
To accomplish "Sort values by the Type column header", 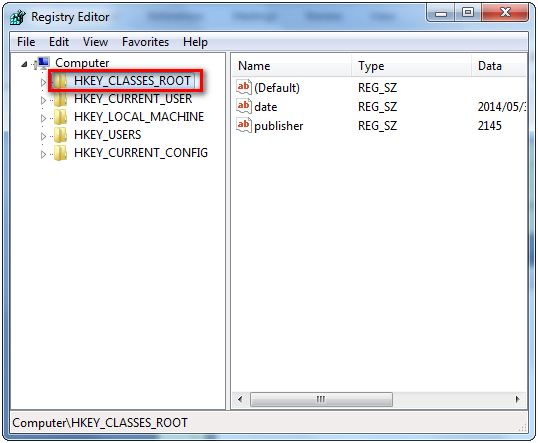I will coord(412,66).
